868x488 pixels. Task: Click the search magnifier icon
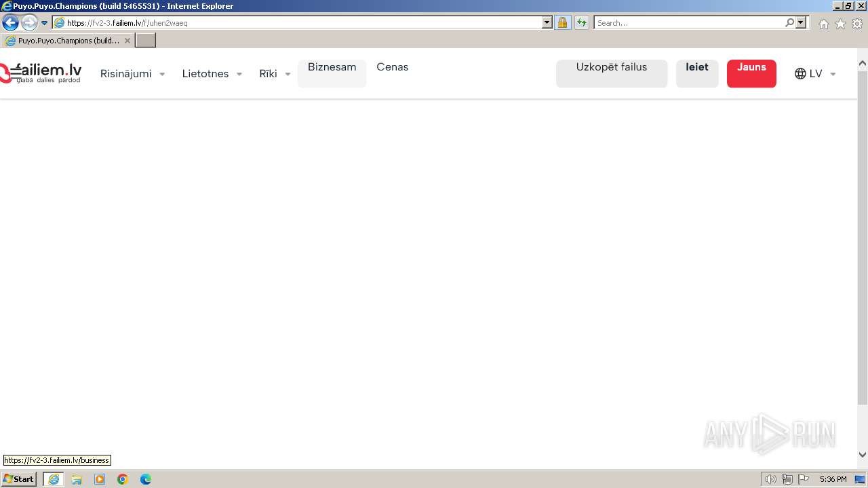tap(789, 22)
